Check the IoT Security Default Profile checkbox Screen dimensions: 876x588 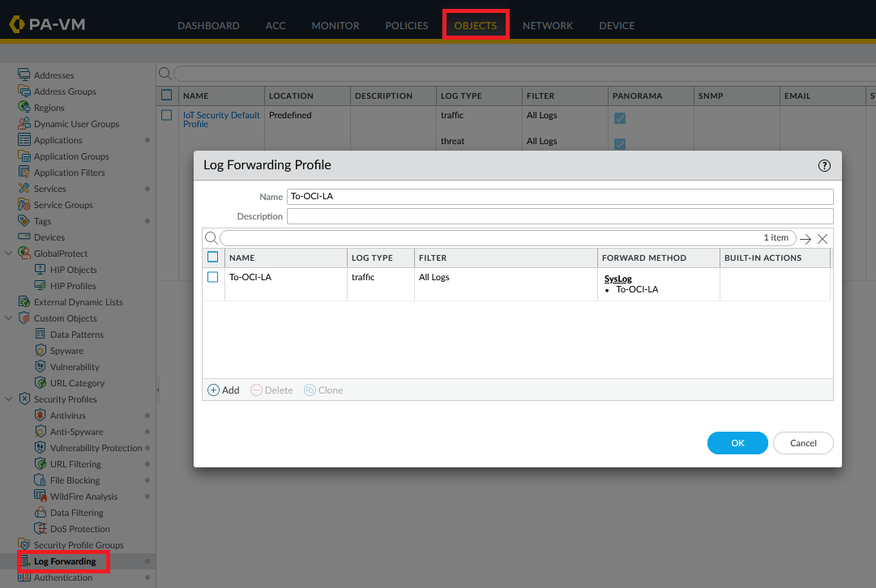coord(167,115)
